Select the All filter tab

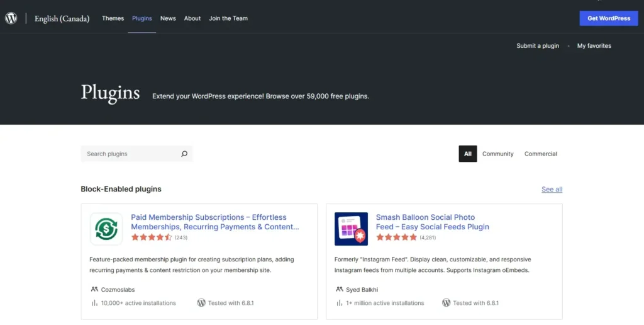click(x=468, y=154)
